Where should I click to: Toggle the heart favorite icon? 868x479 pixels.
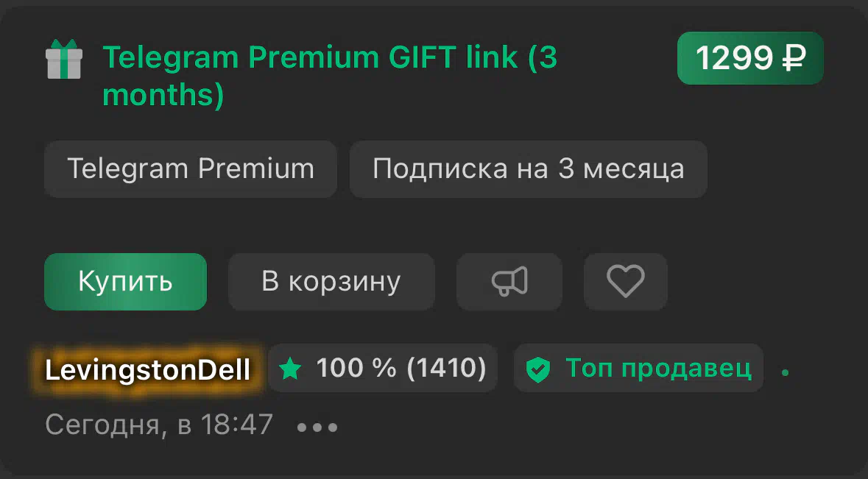pos(626,282)
